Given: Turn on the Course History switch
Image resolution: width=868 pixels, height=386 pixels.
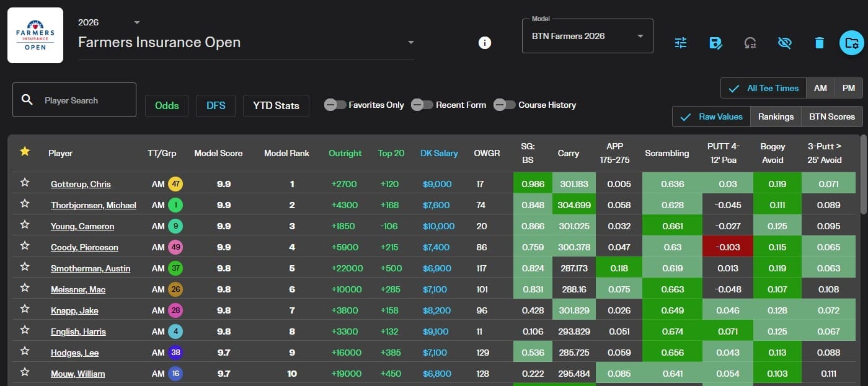Looking at the screenshot, I should 505,105.
